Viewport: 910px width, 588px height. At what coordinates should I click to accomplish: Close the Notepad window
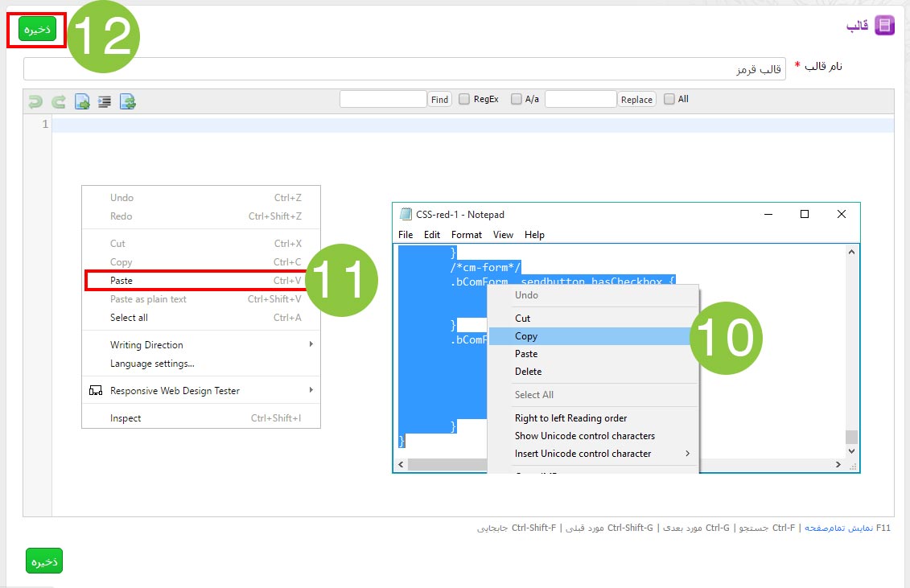pos(842,214)
